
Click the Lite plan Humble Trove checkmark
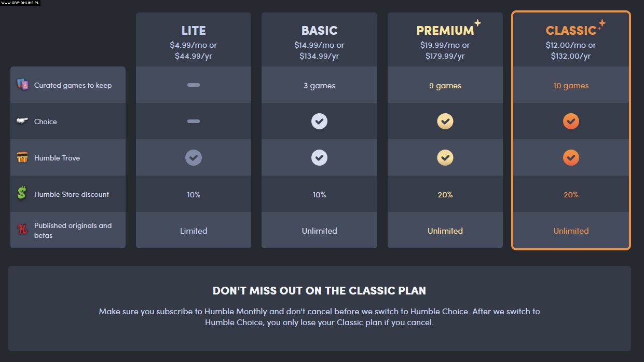coord(194,158)
